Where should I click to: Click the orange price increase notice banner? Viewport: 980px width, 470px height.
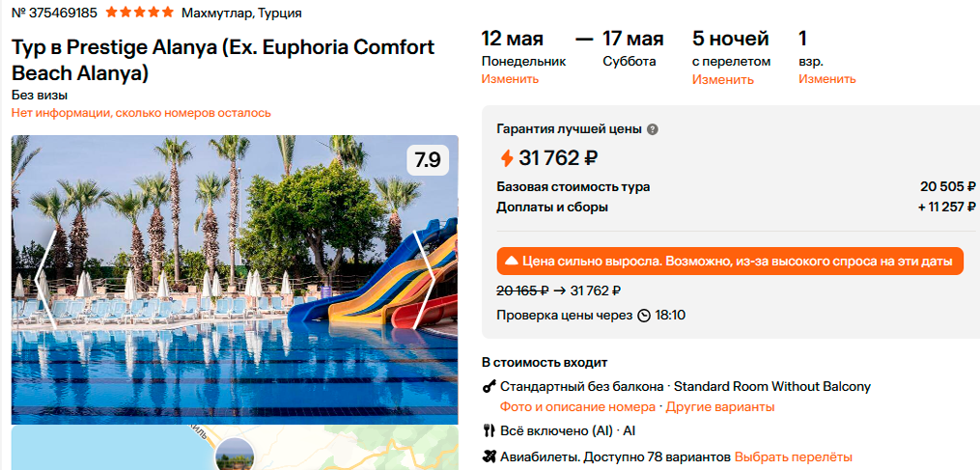[x=730, y=262]
